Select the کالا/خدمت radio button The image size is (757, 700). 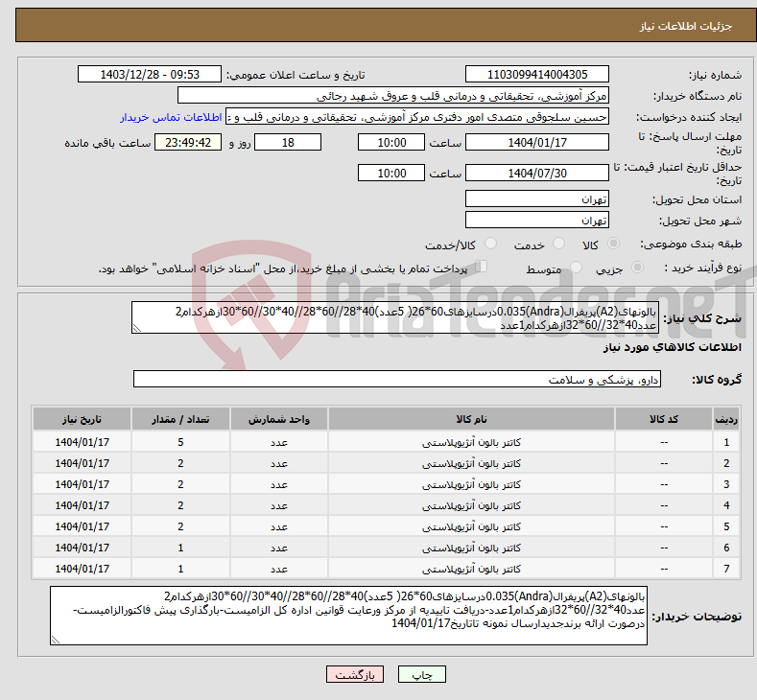click(x=490, y=244)
